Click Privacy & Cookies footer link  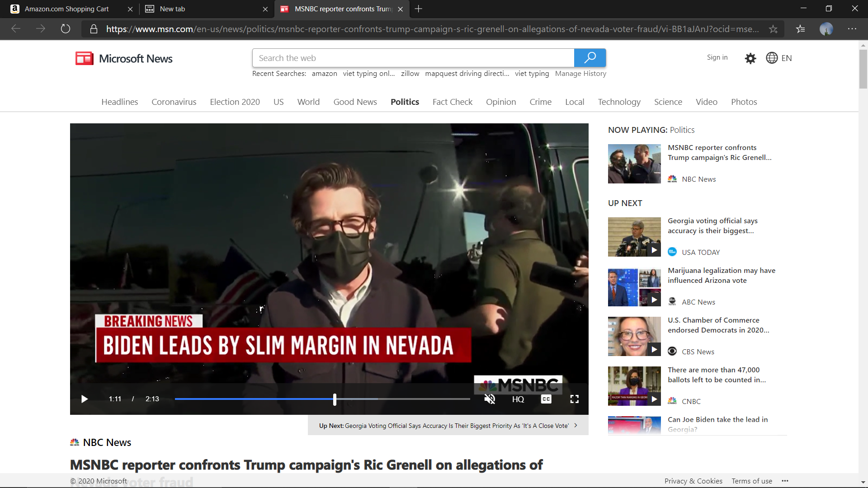693,481
